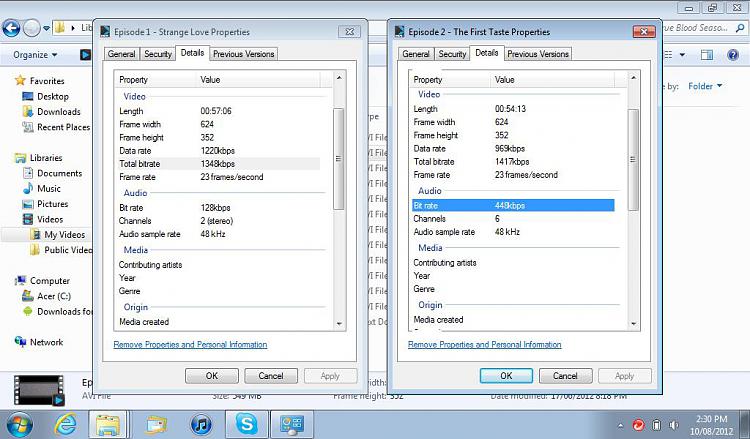
Task: Select highlighted Bit rate 448kbps row
Action: (513, 206)
